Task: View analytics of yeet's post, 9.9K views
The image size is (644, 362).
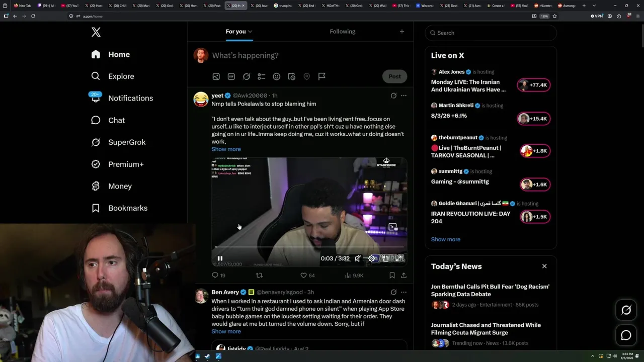Action: pos(354,276)
